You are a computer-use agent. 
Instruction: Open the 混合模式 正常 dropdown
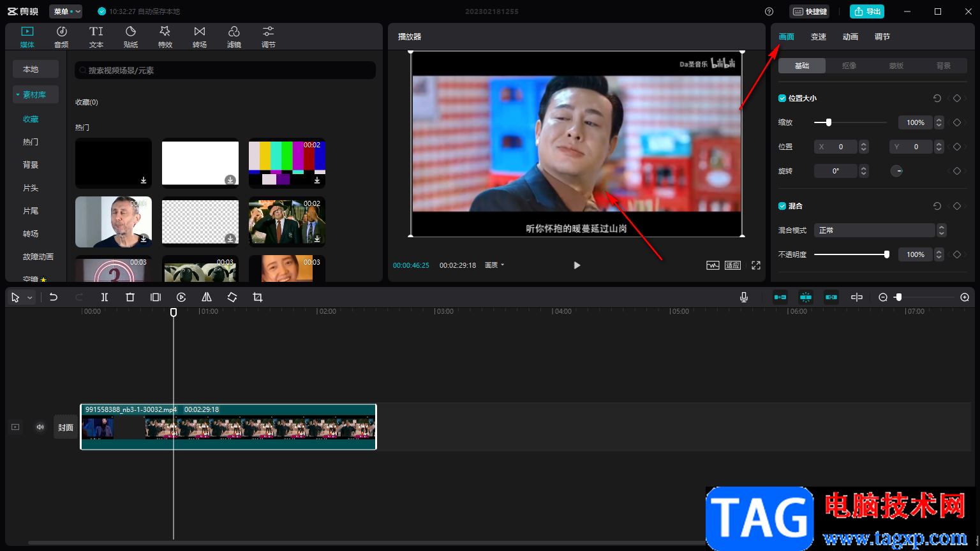pyautogui.click(x=880, y=230)
